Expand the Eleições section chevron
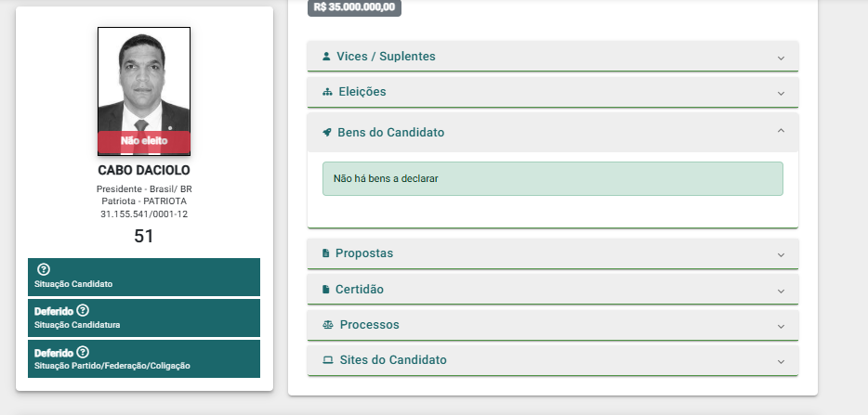 [781, 93]
